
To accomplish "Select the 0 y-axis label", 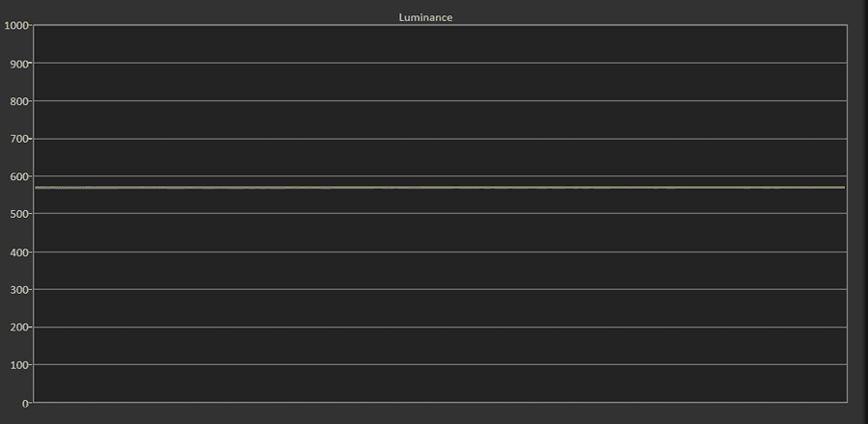I will pyautogui.click(x=25, y=404).
